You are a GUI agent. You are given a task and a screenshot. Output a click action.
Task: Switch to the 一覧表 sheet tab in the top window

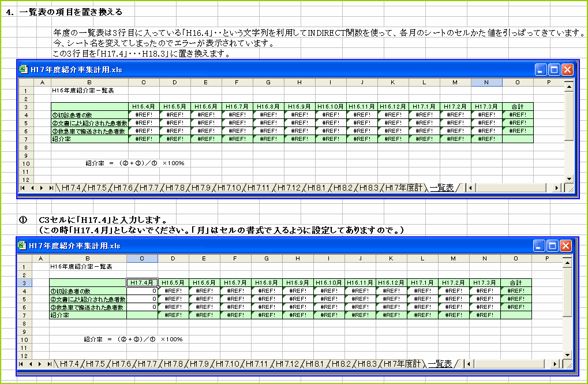coord(441,187)
